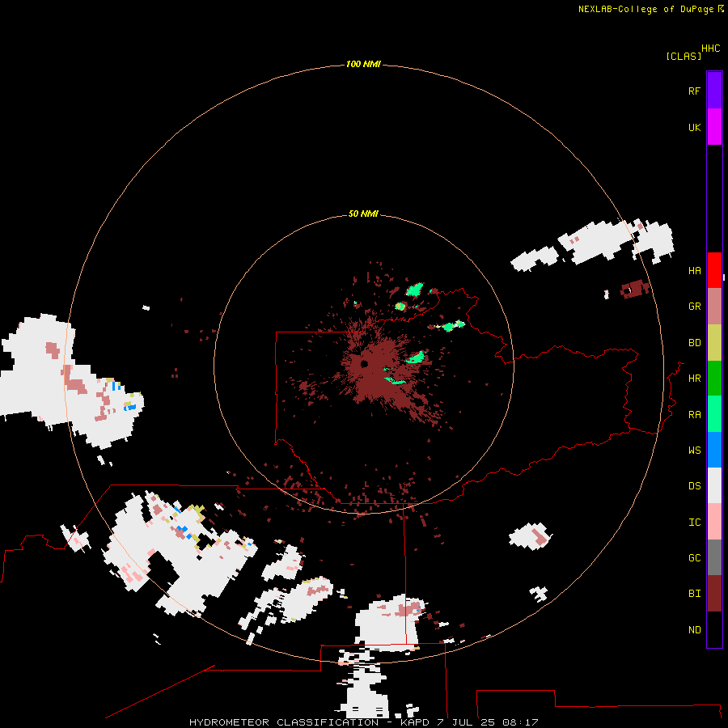Click the BI legend label
The image size is (728, 728).
click(x=694, y=594)
